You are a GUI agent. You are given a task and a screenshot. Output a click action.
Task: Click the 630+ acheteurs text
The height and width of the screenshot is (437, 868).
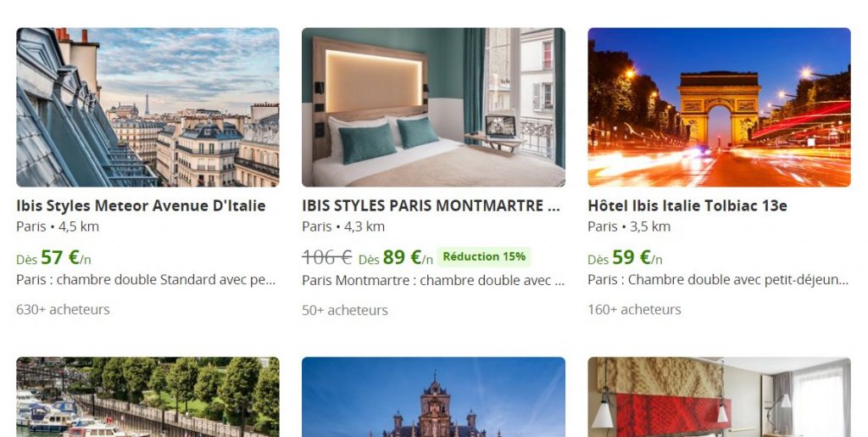[x=63, y=310]
